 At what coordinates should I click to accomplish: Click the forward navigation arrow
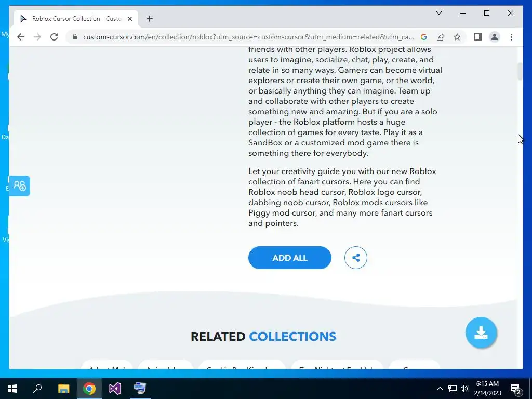[x=37, y=37]
